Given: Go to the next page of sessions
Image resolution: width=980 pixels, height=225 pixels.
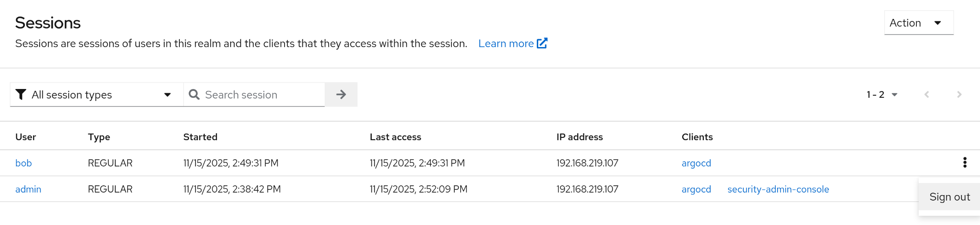Looking at the screenshot, I should coord(959,95).
